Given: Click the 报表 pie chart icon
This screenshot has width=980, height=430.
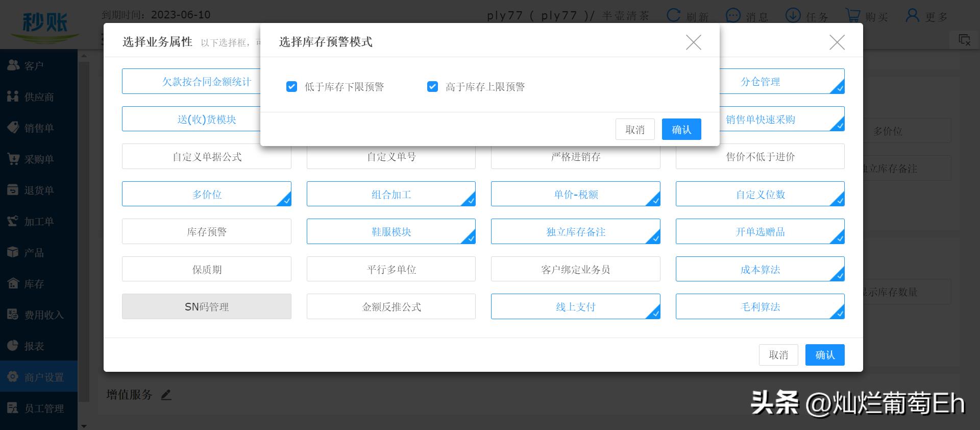Looking at the screenshot, I should (x=13, y=345).
